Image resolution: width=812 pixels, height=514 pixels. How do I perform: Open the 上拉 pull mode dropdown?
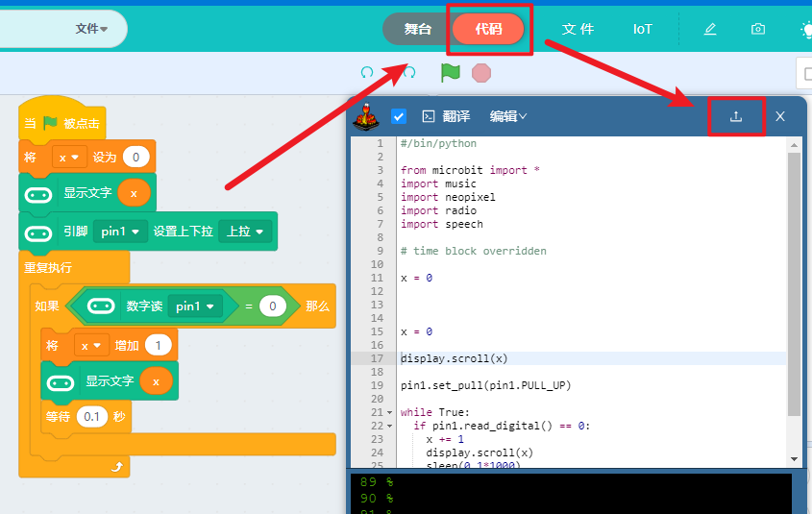(245, 232)
